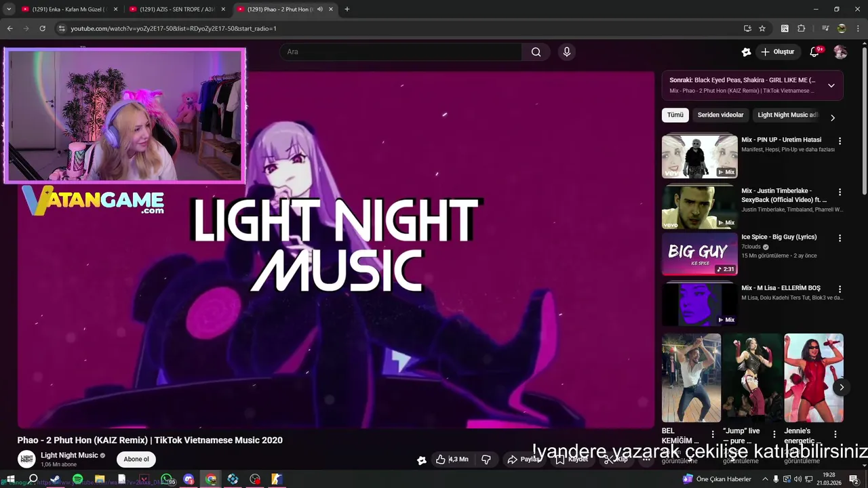Subscribe with the Abone ol button
This screenshot has width=868, height=488.
click(x=136, y=460)
